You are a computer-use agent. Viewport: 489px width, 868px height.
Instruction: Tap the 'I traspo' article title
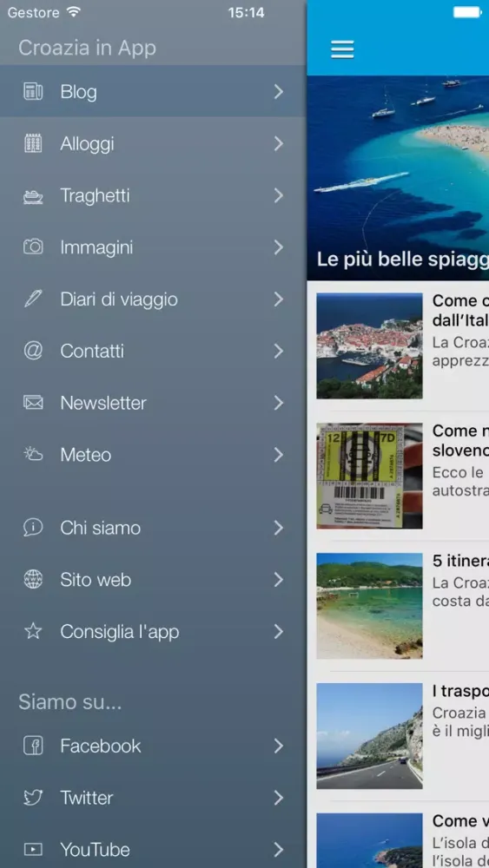pyautogui.click(x=460, y=691)
